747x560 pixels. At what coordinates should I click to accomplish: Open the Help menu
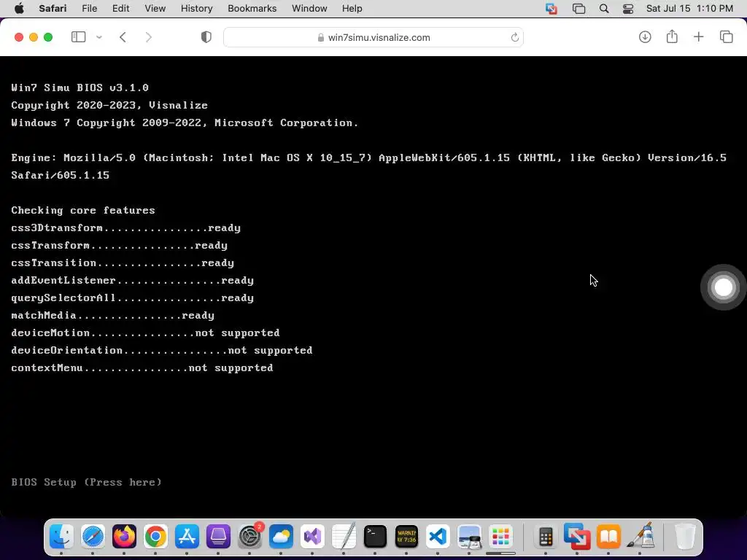pyautogui.click(x=352, y=9)
